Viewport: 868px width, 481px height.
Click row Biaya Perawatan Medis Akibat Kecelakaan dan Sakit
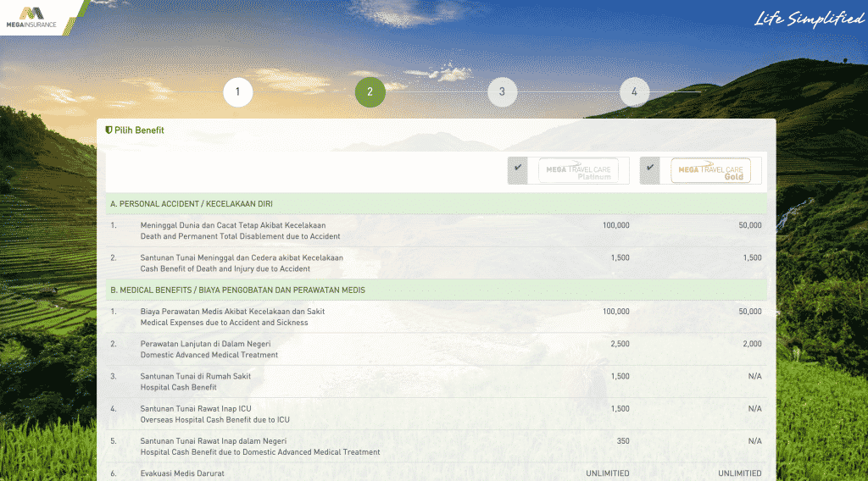coord(437,317)
